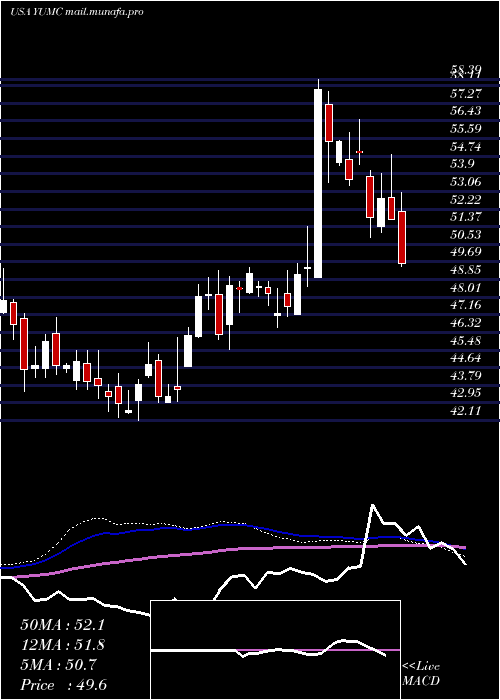Click the 53.9 price axis label

point(462,164)
